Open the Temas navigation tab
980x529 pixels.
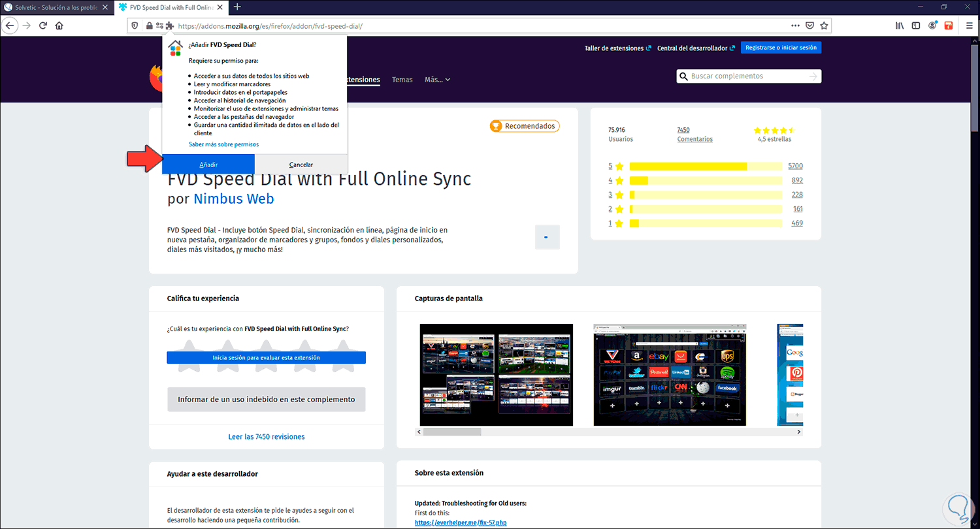tap(402, 80)
